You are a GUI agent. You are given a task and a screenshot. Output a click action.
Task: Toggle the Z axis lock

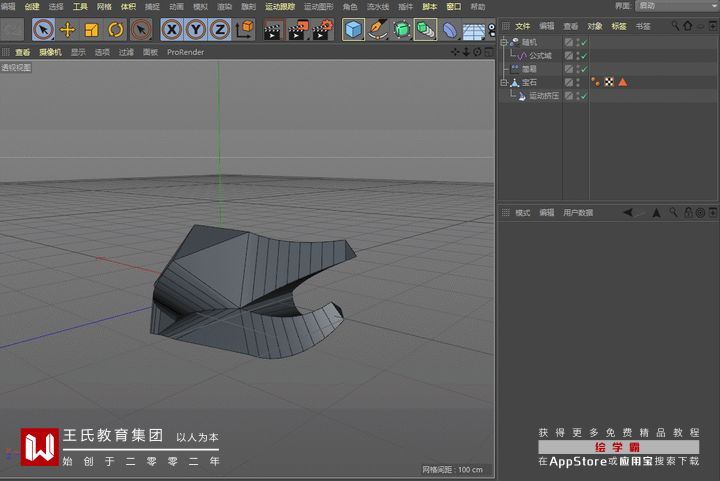coord(220,30)
